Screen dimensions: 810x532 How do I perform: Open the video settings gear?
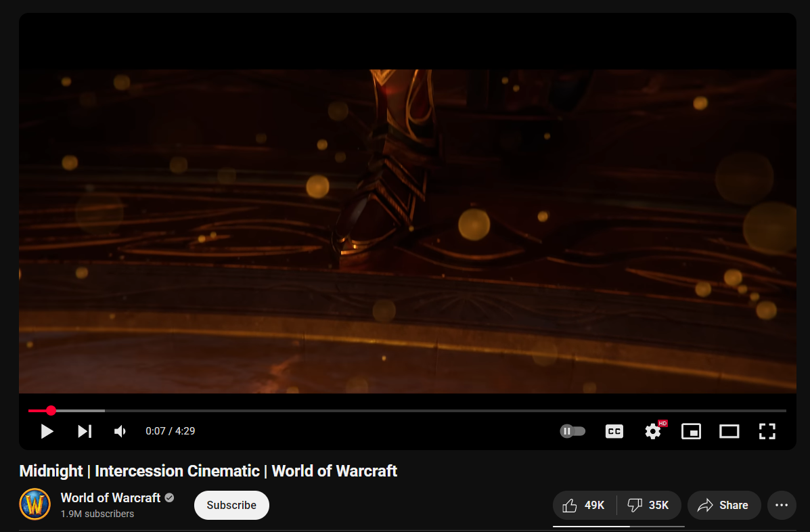click(x=653, y=431)
